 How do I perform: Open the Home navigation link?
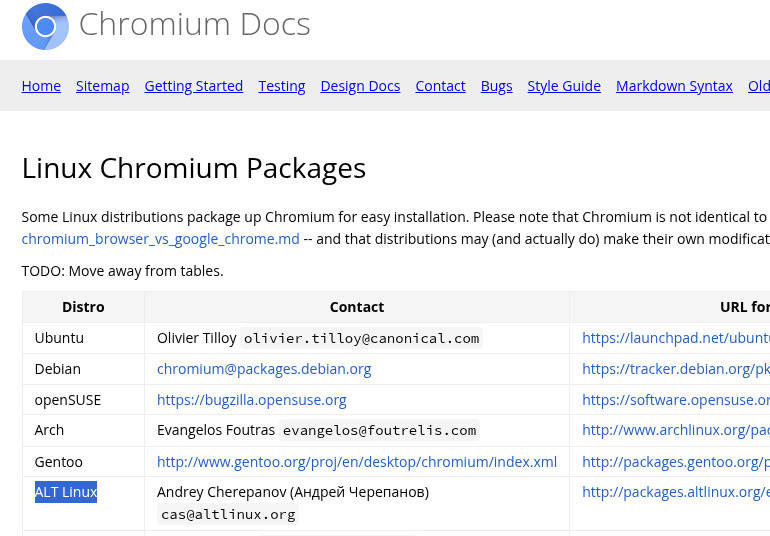(x=41, y=86)
